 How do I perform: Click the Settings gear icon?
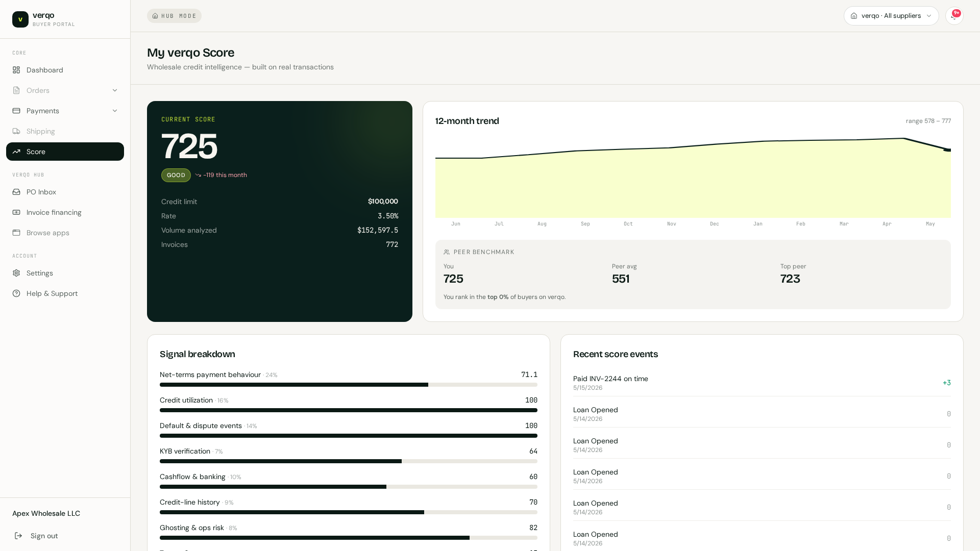tap(16, 273)
